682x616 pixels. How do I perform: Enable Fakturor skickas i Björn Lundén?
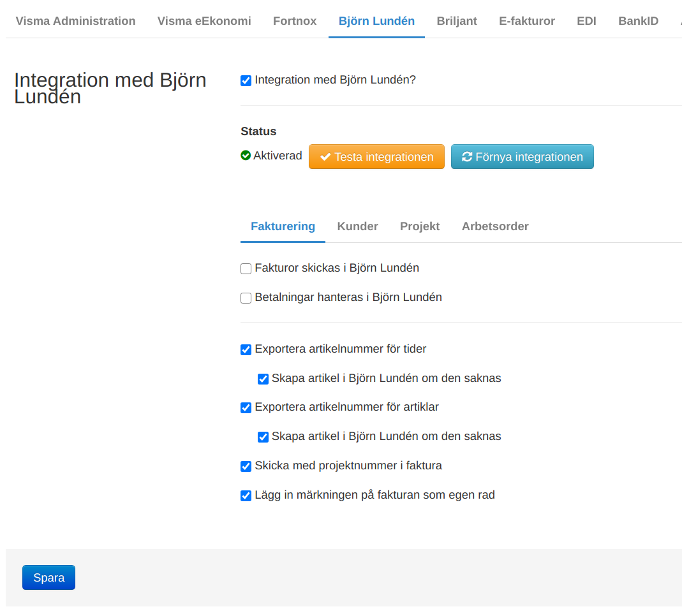point(246,268)
